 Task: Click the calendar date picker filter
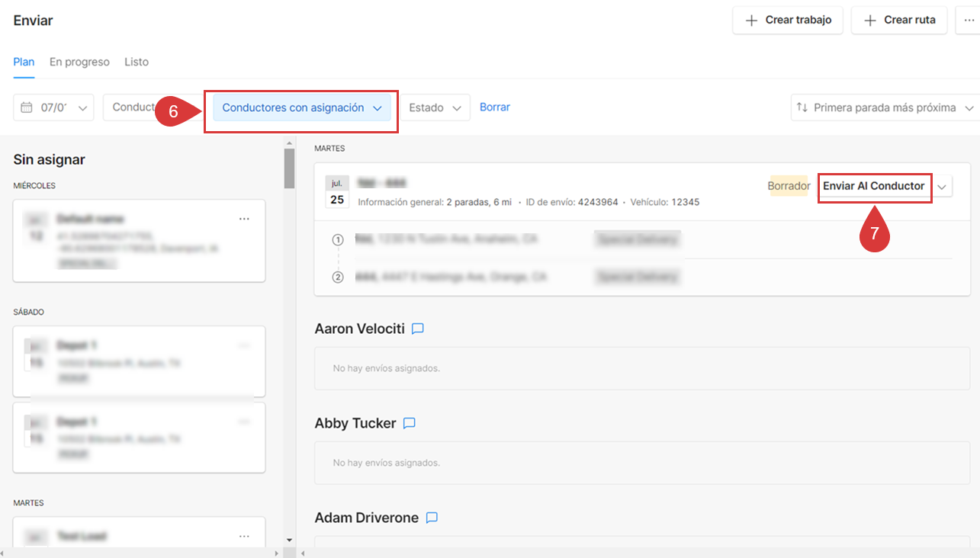point(53,107)
